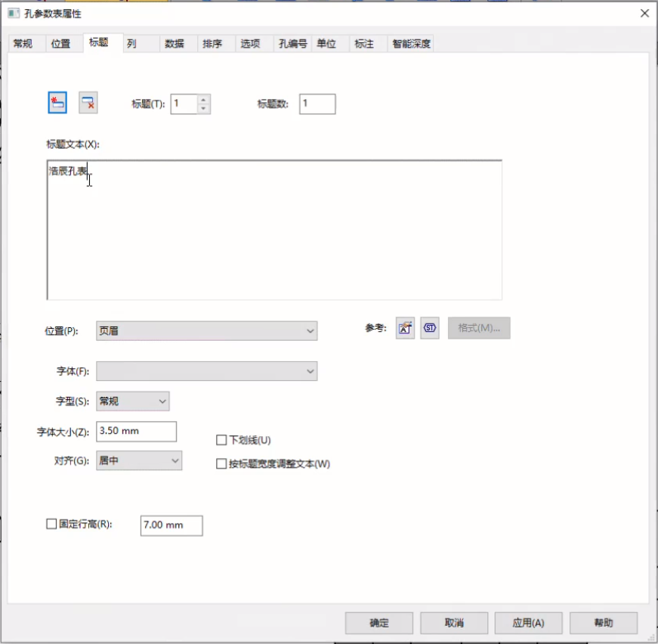The image size is (658, 644).
Task: Click inside the 标题文本(X) text area
Action: tap(274, 230)
